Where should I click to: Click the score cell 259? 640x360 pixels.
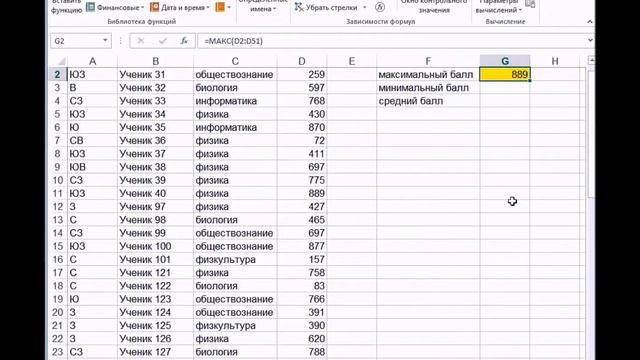click(x=302, y=75)
